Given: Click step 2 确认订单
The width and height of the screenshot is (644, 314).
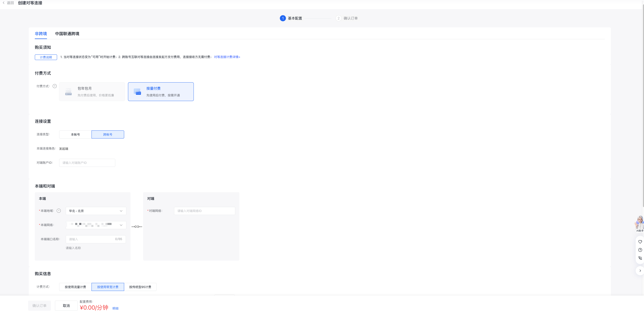Looking at the screenshot, I should [x=347, y=18].
